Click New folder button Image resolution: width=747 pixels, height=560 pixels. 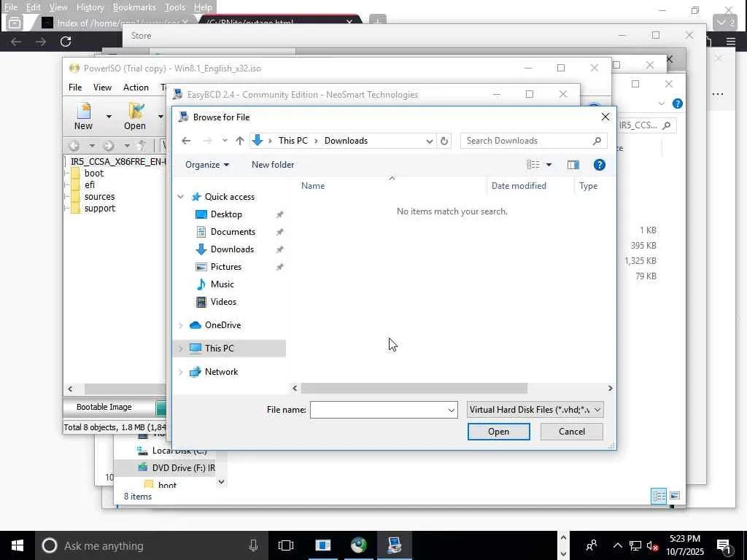273,165
